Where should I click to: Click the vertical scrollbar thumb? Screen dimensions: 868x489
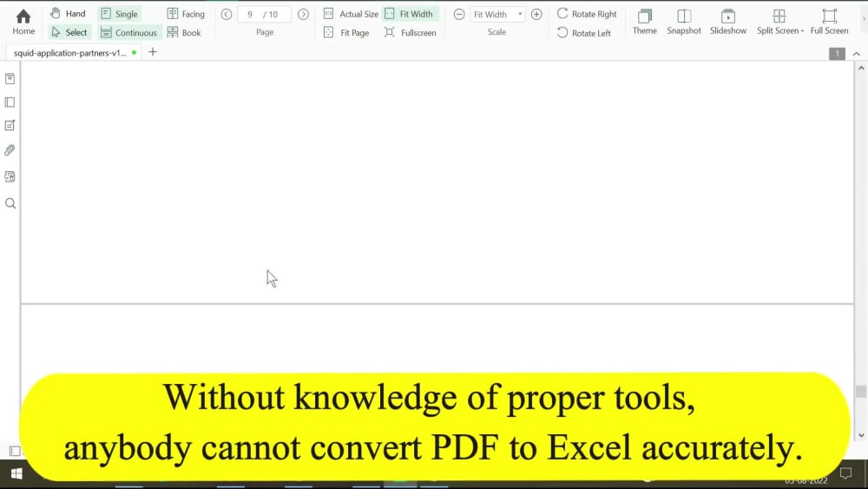coord(861,392)
